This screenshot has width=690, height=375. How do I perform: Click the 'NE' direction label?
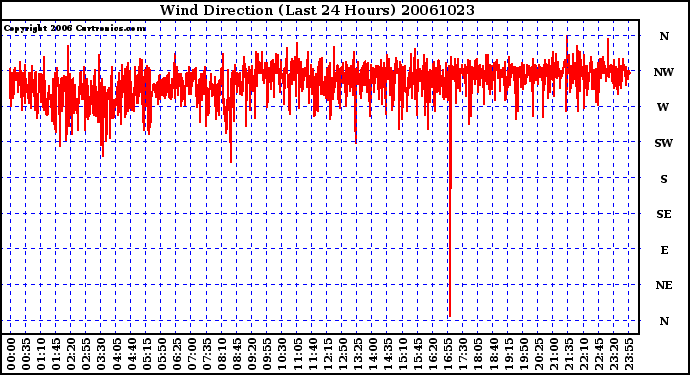click(x=664, y=285)
